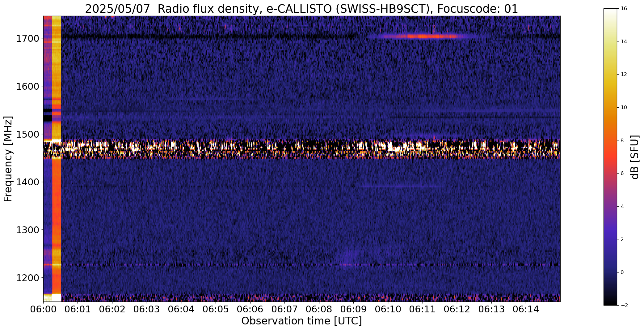
Task: Click the colorbar value 10
Action: 624,107
